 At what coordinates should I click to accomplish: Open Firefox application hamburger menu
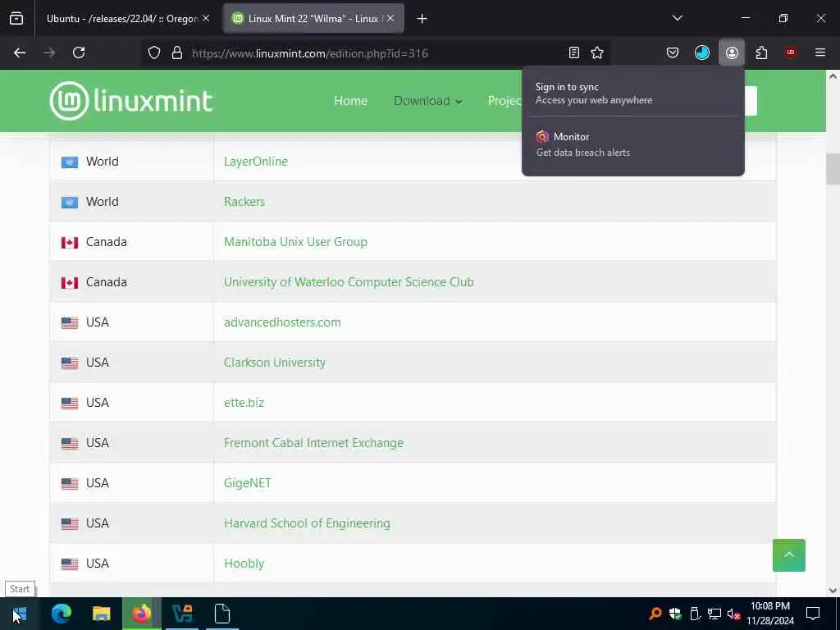(x=820, y=52)
